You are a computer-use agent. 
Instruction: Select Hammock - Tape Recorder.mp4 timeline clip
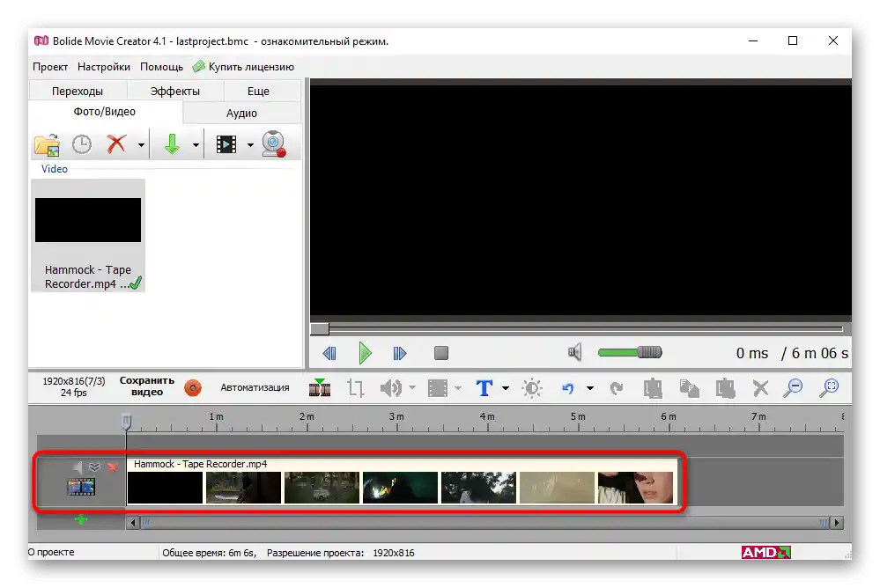(402, 481)
